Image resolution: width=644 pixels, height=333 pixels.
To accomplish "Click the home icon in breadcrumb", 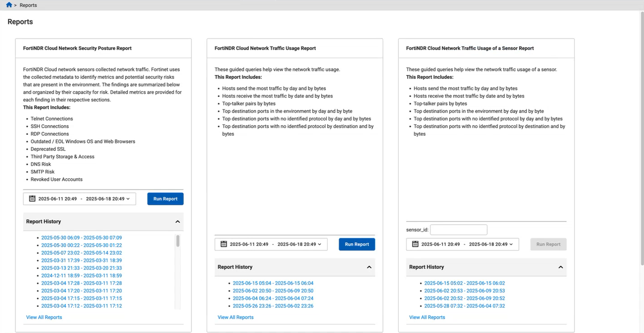I will pos(9,5).
